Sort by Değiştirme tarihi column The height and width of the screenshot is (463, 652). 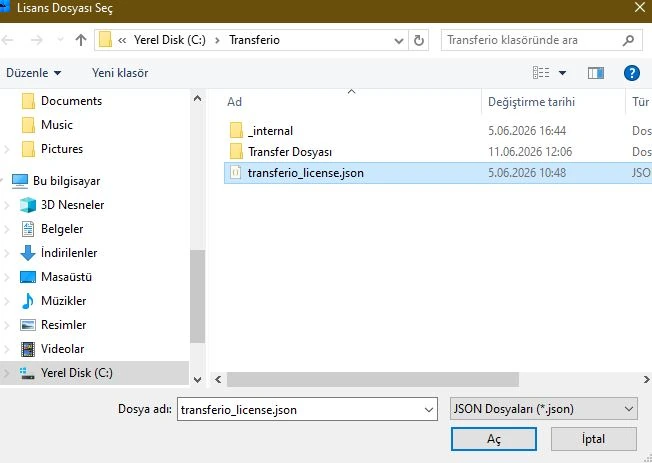pyautogui.click(x=531, y=102)
